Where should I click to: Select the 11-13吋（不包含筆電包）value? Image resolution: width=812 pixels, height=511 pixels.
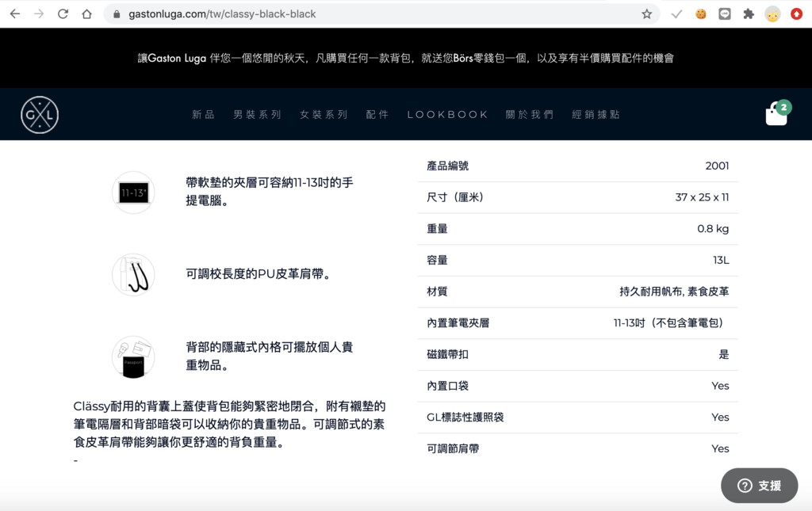[671, 323]
